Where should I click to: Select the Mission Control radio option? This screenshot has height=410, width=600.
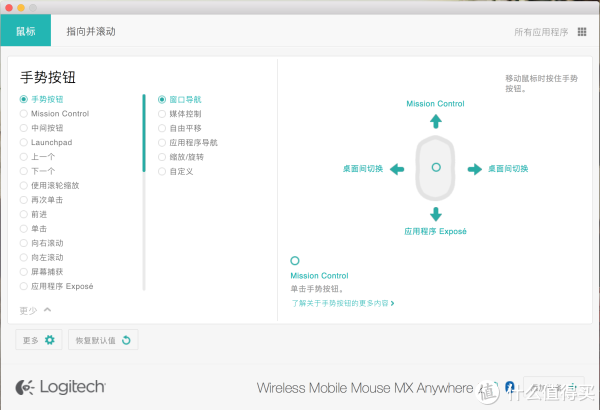(x=24, y=114)
